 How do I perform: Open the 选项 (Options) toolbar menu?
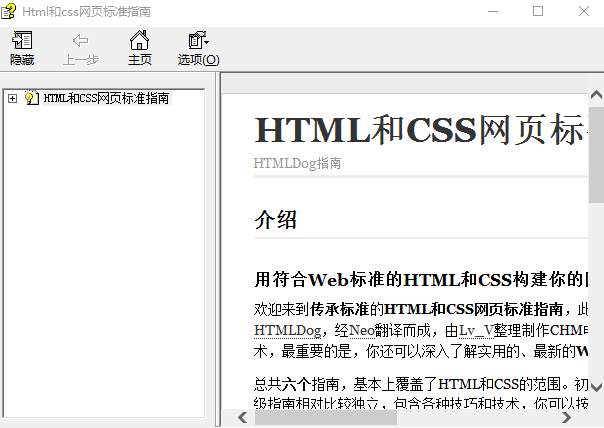(x=198, y=41)
